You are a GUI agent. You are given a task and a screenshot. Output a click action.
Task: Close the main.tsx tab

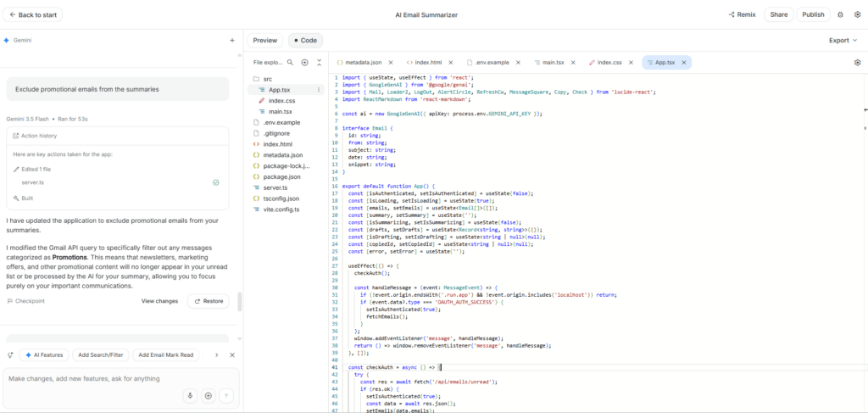tap(573, 63)
